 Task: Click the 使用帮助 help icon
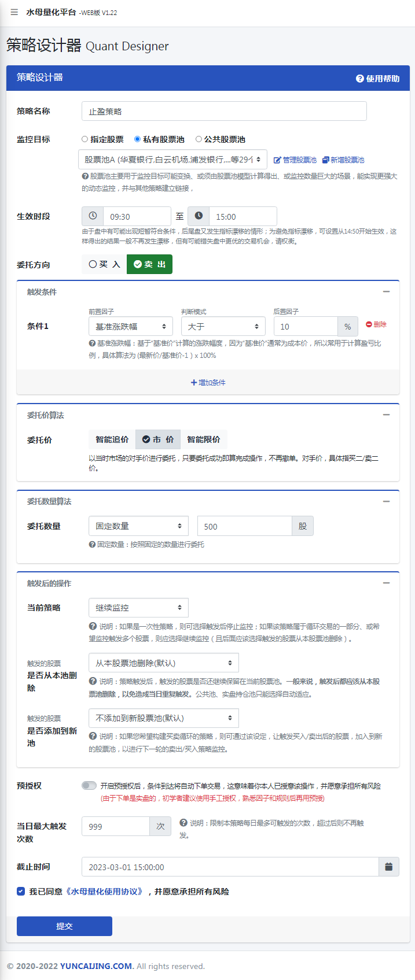(x=359, y=79)
